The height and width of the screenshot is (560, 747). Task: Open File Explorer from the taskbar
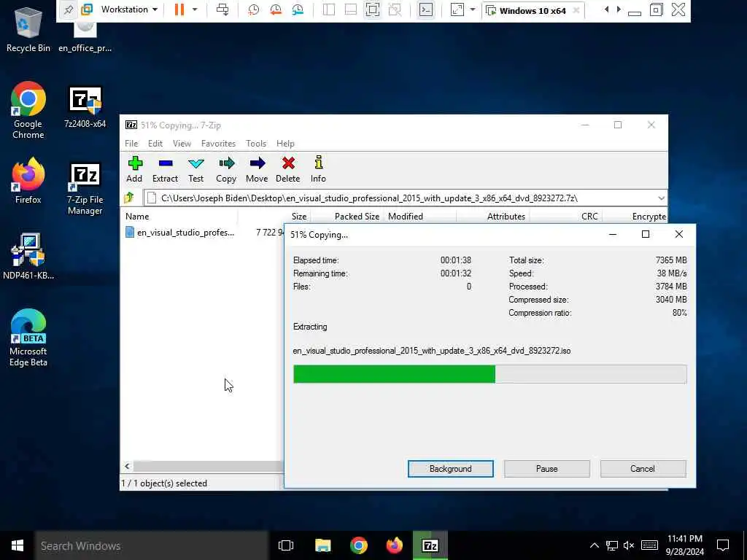pos(322,545)
